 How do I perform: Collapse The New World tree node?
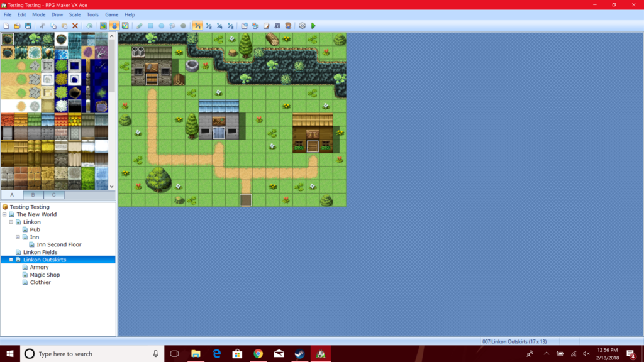click(4, 214)
